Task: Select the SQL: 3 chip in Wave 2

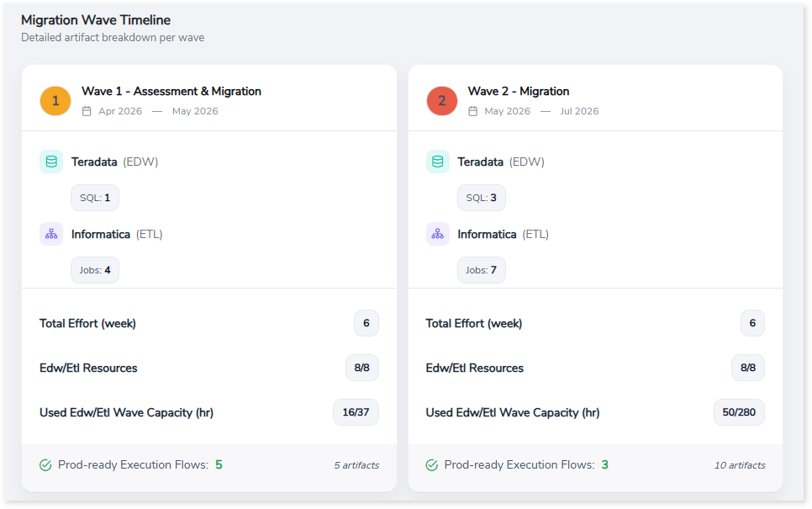Action: [x=482, y=198]
